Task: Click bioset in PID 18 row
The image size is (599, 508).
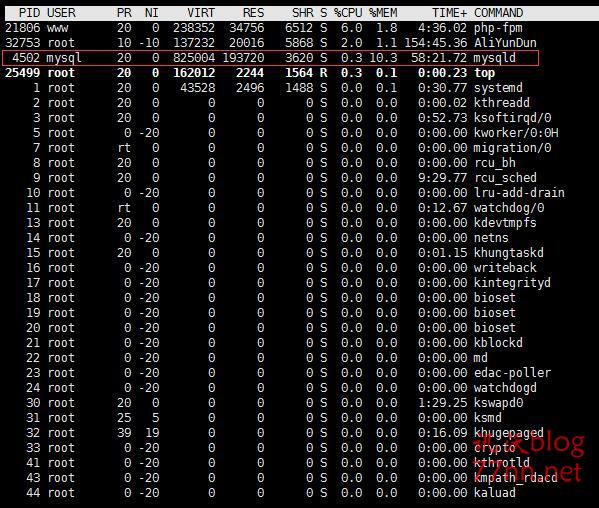Action: click(495, 298)
